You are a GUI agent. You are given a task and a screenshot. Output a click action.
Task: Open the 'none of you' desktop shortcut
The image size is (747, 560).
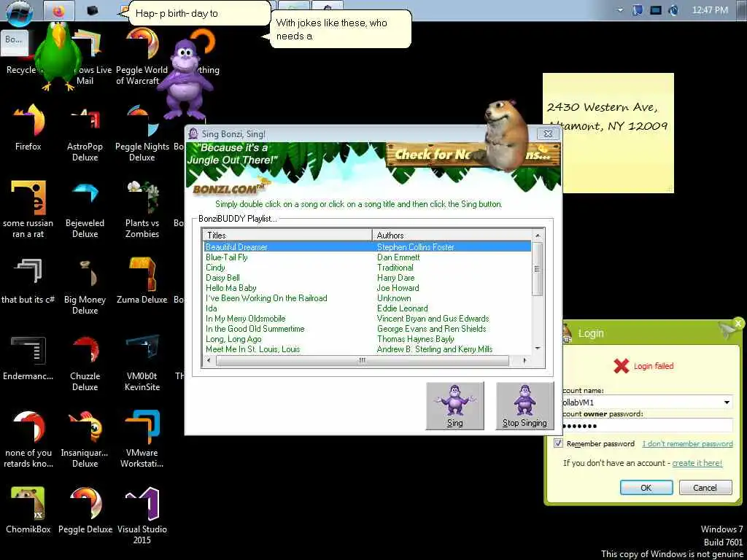28,438
